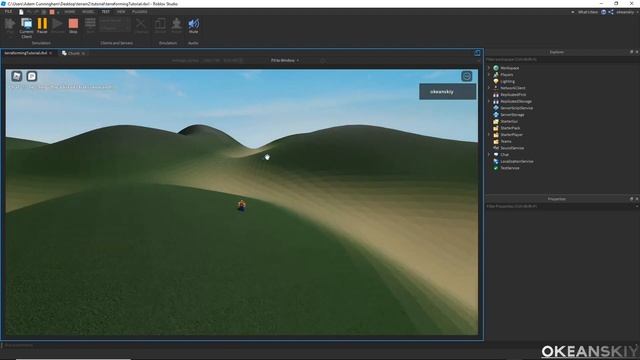Select the SoundService row text
The image size is (640, 360).
click(512, 148)
